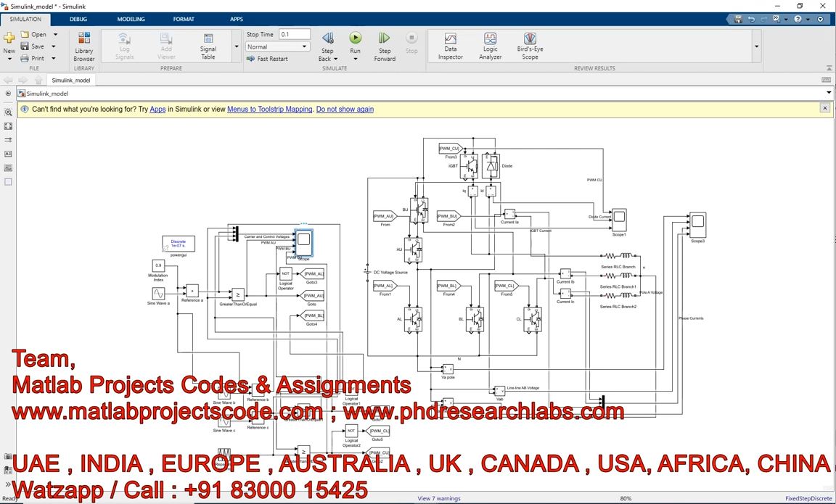
Task: Click the 80% zoom level in status bar
Action: (x=626, y=499)
